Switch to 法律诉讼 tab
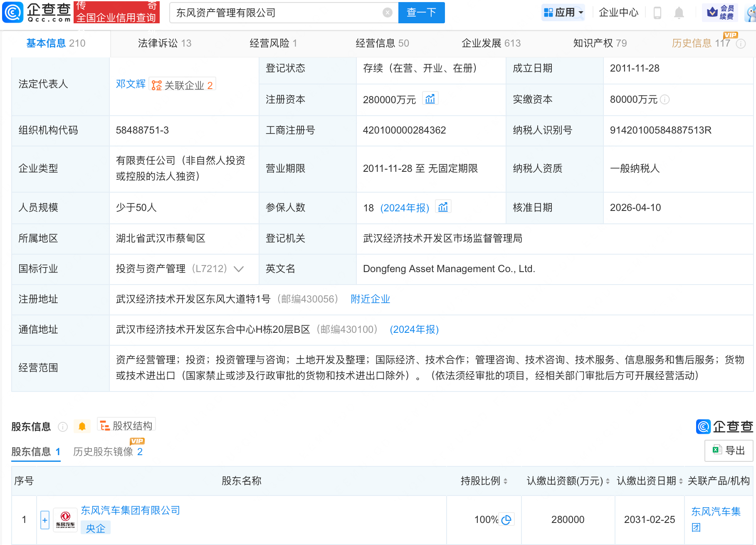 [164, 43]
